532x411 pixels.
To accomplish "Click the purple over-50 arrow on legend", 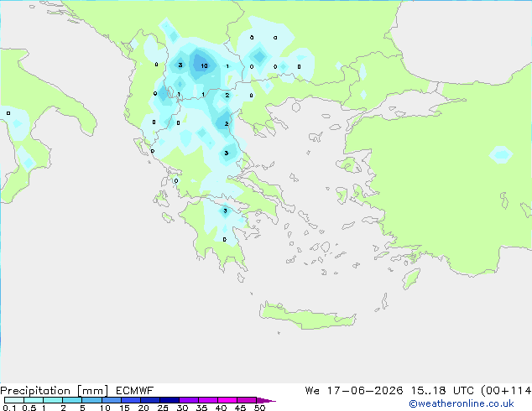I will click(266, 400).
